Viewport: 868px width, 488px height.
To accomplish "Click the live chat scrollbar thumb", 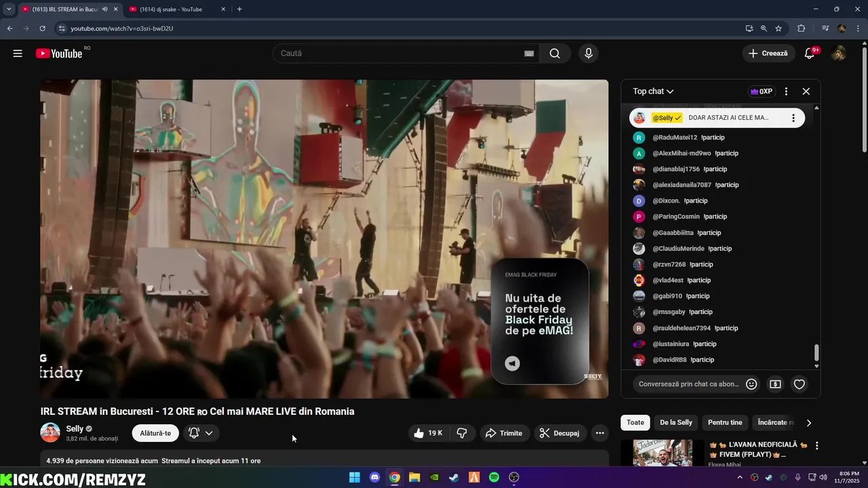I will pos(816,353).
